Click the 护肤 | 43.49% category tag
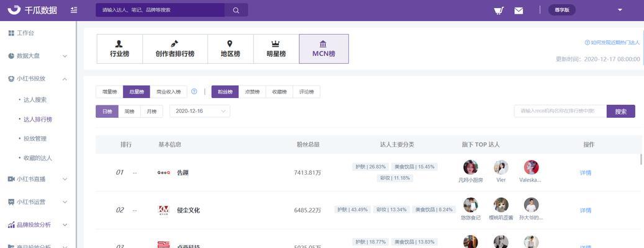This screenshot has width=644, height=248. (352, 210)
